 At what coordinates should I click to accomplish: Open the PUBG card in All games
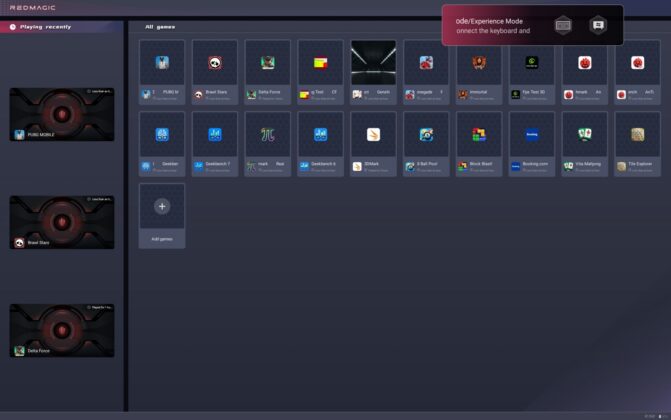(x=162, y=72)
